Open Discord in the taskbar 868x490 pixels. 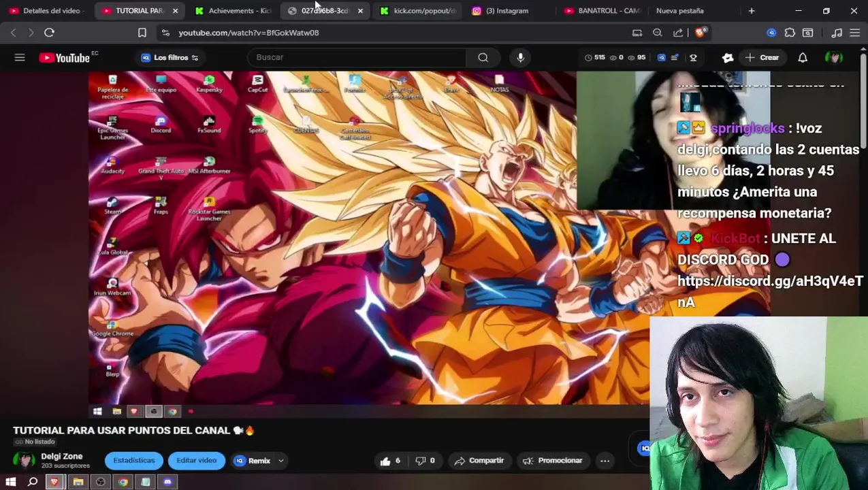pos(167,482)
